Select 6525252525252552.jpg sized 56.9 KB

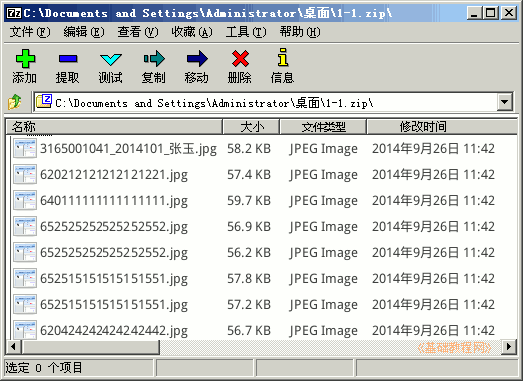tap(114, 227)
